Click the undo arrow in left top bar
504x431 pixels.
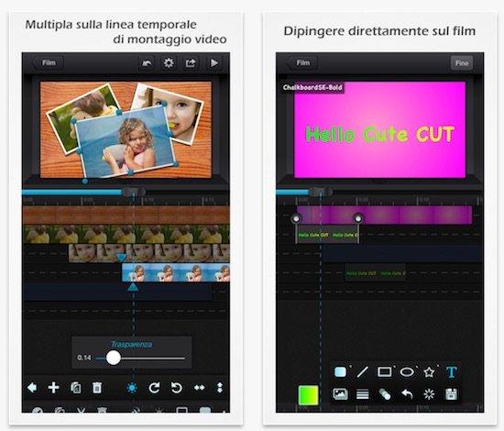pos(147,63)
